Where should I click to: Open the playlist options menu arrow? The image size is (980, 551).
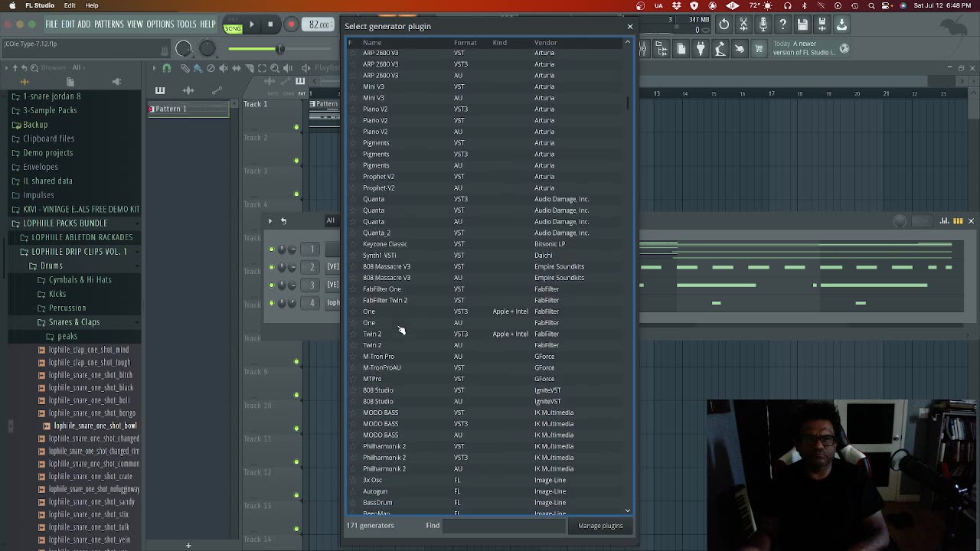point(154,68)
